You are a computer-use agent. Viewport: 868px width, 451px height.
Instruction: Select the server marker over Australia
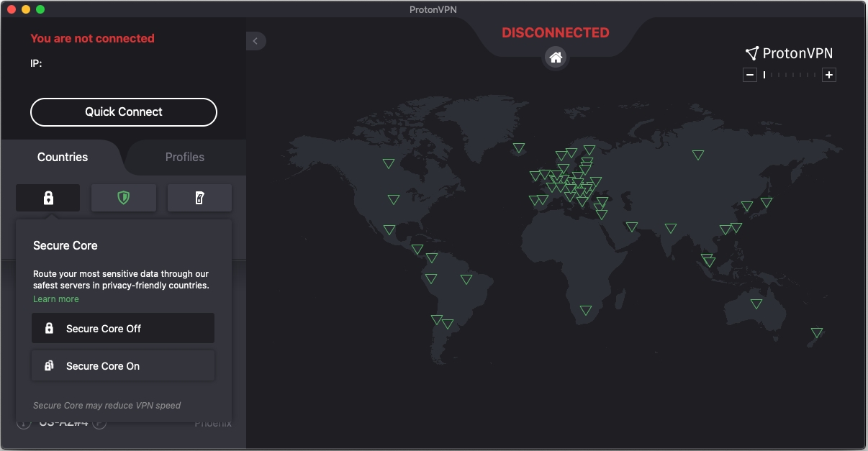(756, 304)
